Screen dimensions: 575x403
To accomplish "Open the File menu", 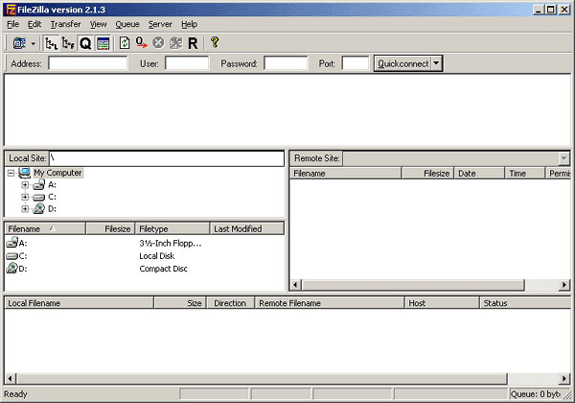I will pos(13,24).
